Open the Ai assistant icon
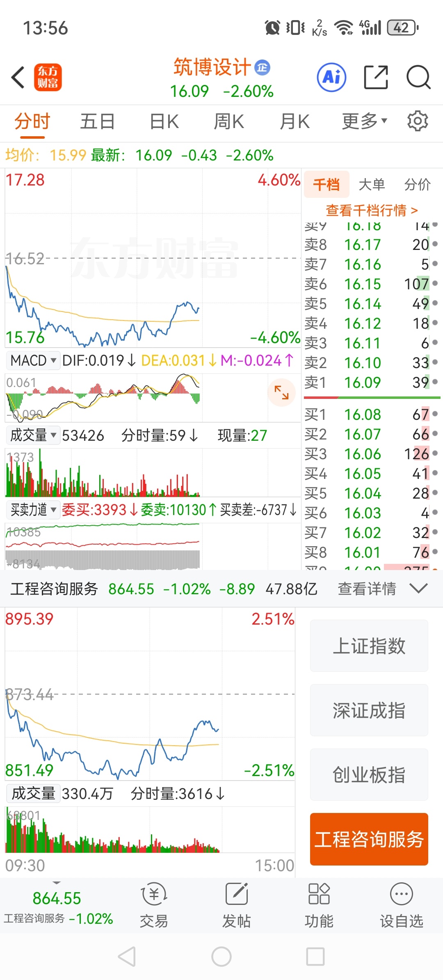This screenshot has height=980, width=443. click(x=331, y=77)
